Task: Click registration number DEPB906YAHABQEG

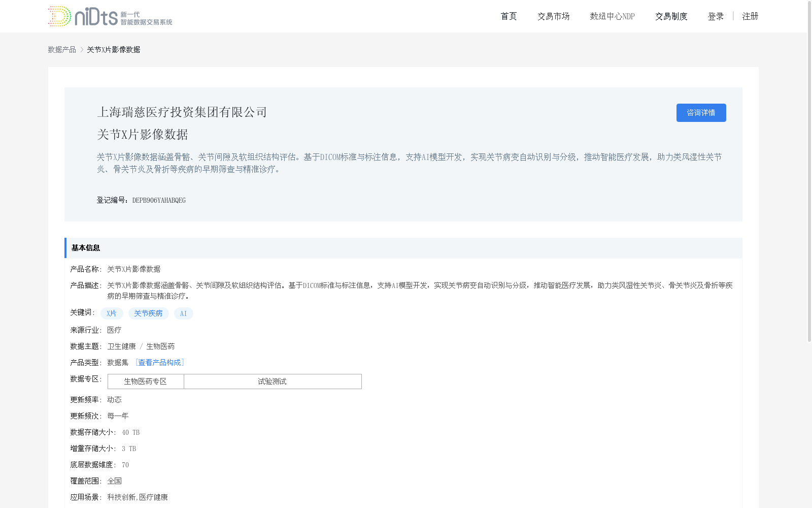Action: click(x=159, y=200)
